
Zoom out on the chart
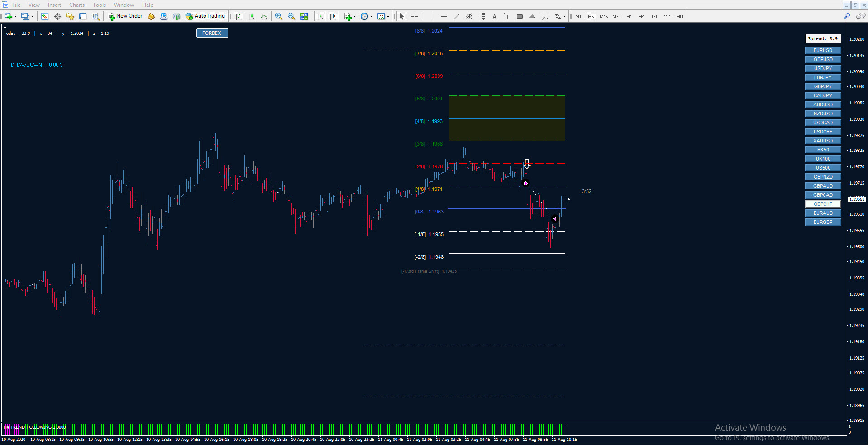click(291, 16)
